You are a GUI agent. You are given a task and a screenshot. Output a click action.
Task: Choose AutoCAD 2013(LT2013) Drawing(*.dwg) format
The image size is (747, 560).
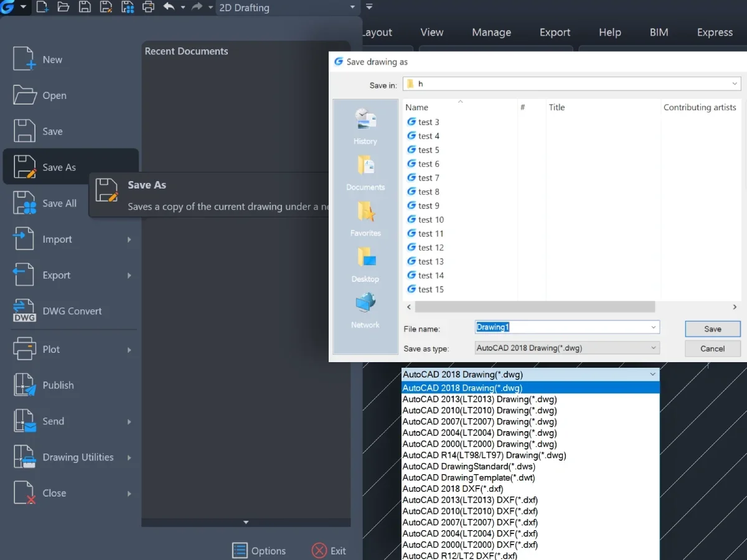530,399
